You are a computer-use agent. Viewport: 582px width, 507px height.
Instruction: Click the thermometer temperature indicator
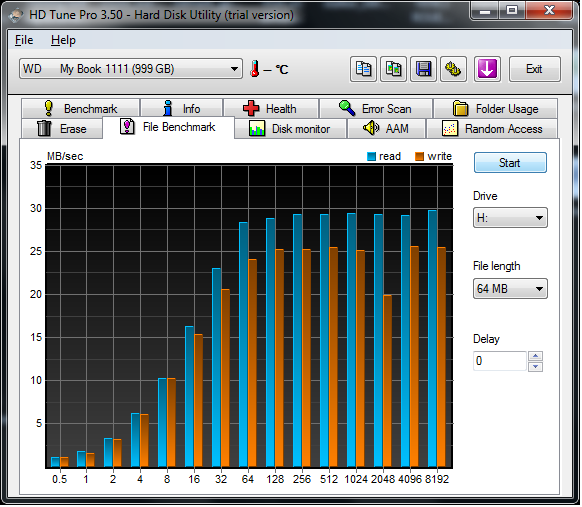click(255, 69)
